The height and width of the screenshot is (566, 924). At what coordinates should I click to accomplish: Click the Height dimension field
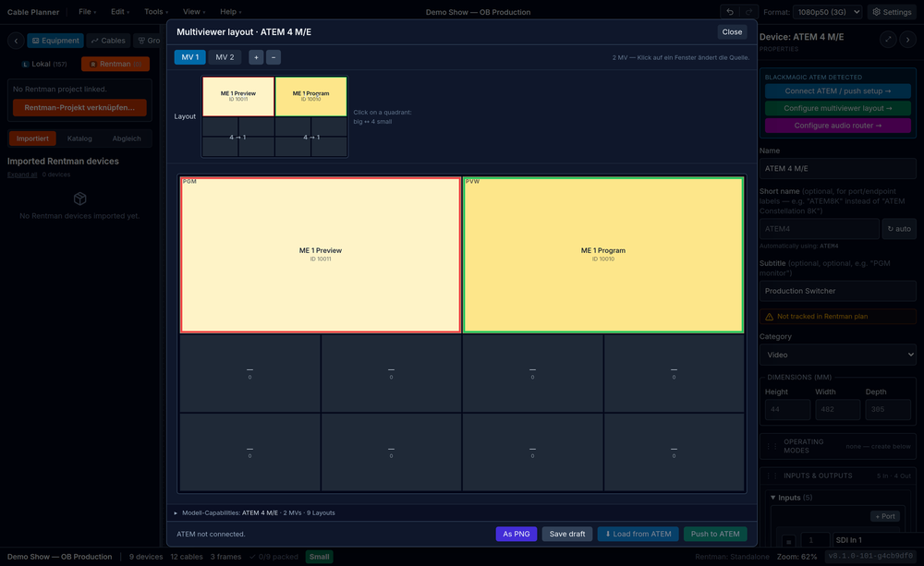787,409
